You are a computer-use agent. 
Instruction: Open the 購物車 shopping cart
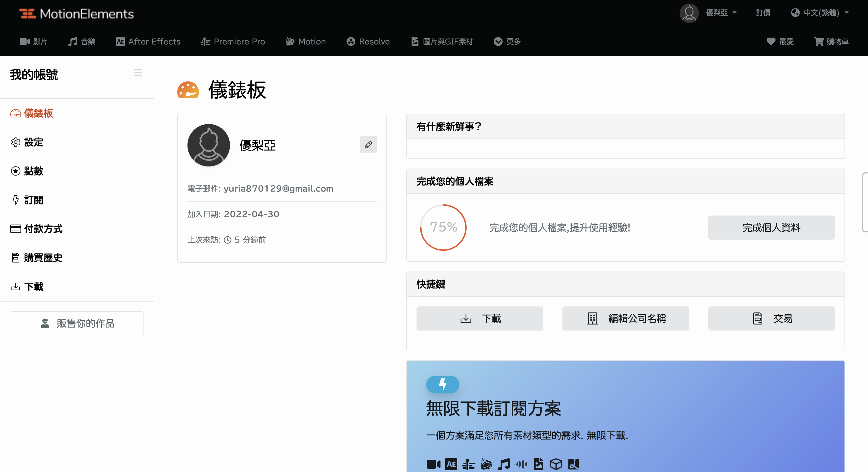[831, 42]
